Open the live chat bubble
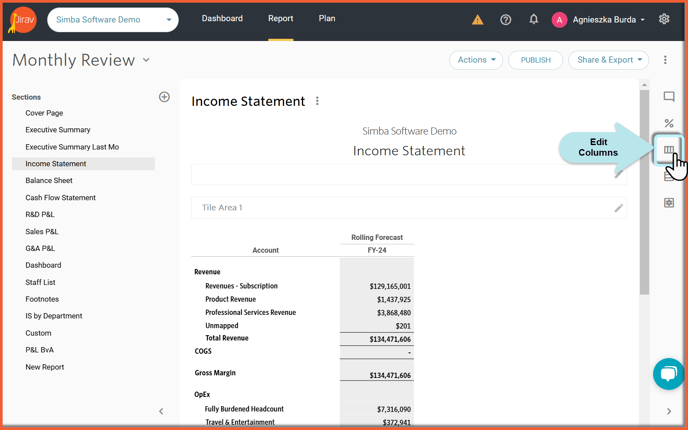Viewport: 688px width, 430px height. coord(668,374)
